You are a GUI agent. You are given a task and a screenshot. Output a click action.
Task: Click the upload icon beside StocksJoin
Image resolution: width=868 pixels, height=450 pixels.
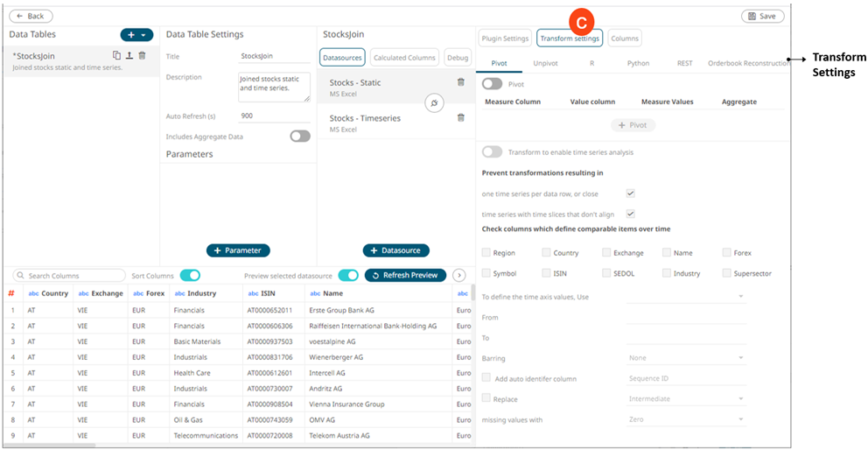[129, 55]
